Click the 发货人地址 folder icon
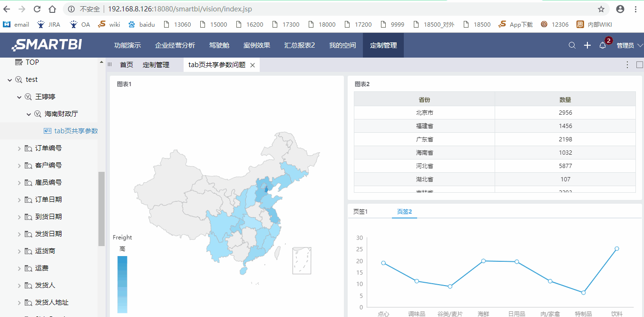 [28, 303]
